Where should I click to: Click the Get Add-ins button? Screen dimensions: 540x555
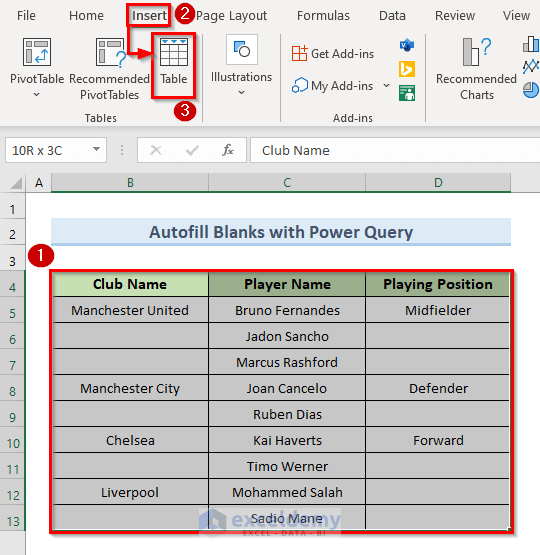pos(333,54)
